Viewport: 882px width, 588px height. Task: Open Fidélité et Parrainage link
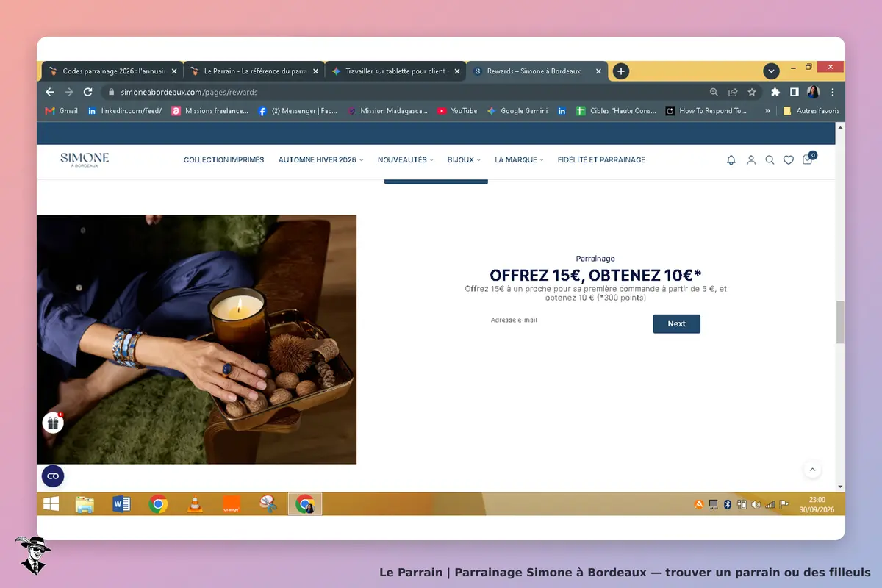601,159
